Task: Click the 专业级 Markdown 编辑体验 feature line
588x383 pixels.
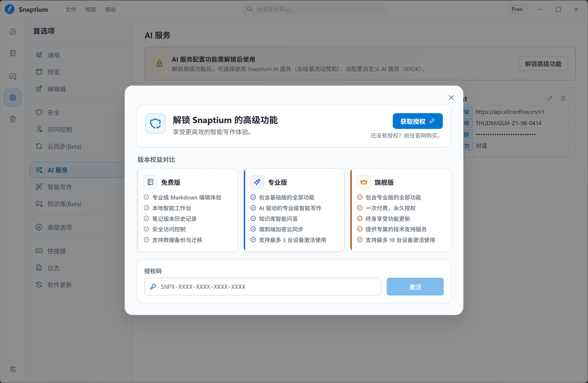Action: [187, 197]
